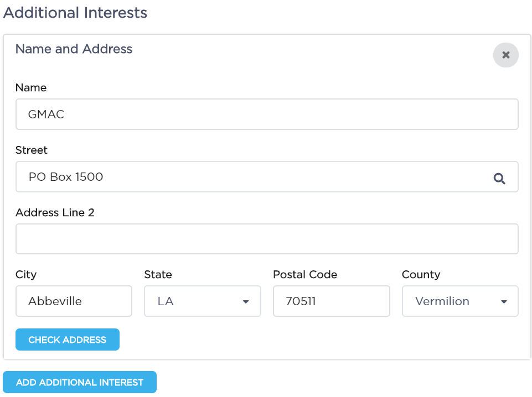Click the County label text
The width and height of the screenshot is (532, 397).
(x=421, y=275)
